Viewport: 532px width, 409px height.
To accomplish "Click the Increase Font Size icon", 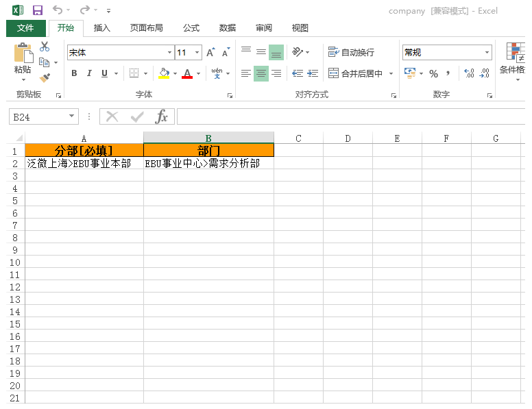I will 210,53.
